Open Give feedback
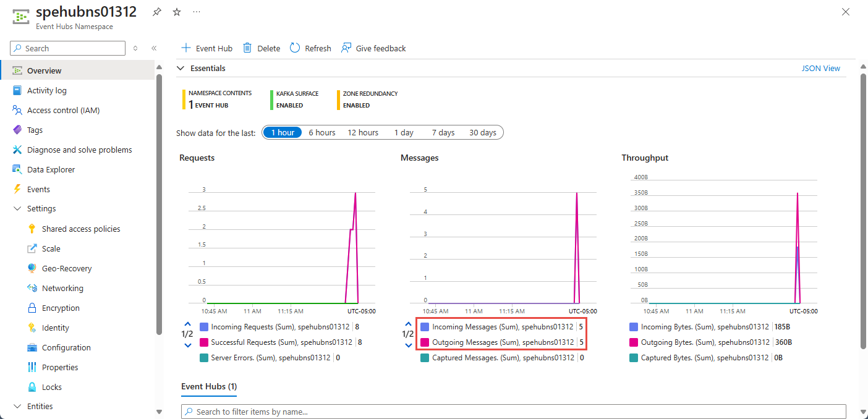 [373, 48]
